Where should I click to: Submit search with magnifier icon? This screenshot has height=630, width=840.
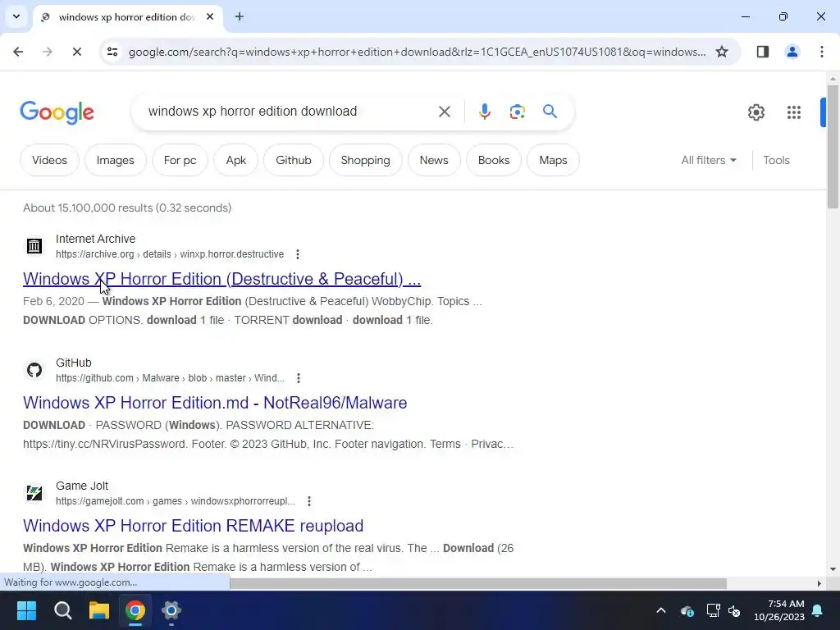tap(550, 112)
